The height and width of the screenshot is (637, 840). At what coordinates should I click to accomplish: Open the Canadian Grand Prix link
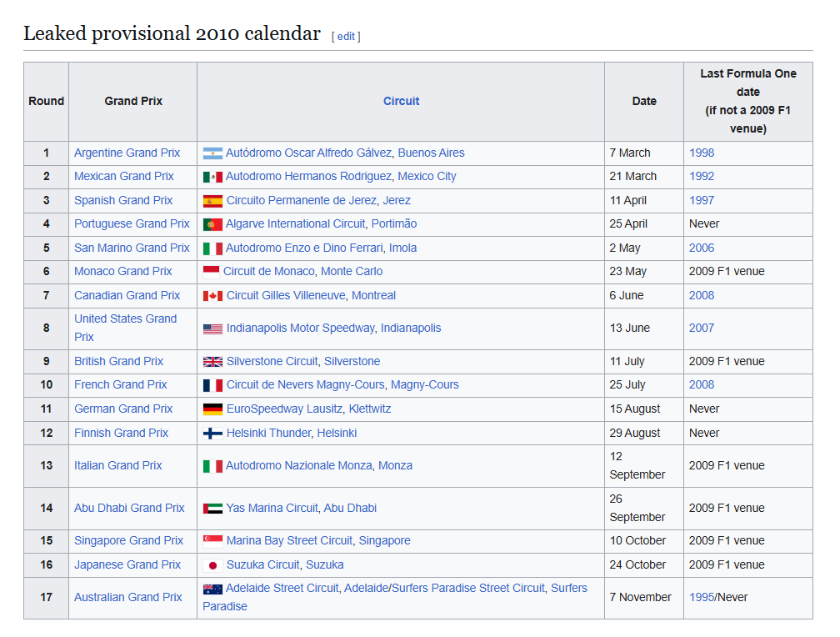pyautogui.click(x=127, y=295)
